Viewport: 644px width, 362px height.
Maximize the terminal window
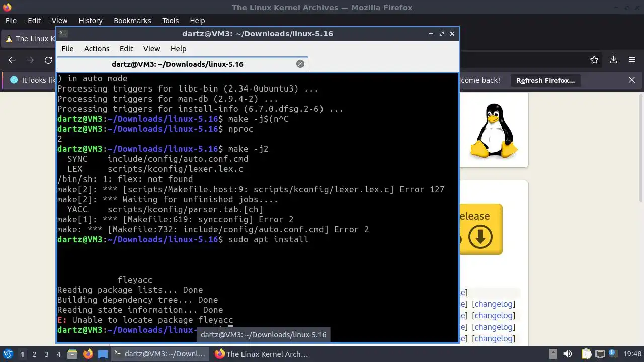point(442,34)
